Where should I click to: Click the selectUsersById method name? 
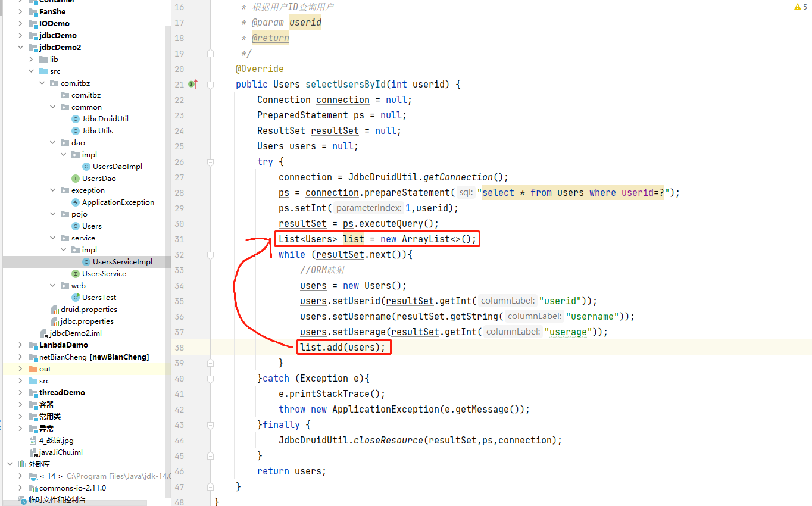tap(345, 85)
